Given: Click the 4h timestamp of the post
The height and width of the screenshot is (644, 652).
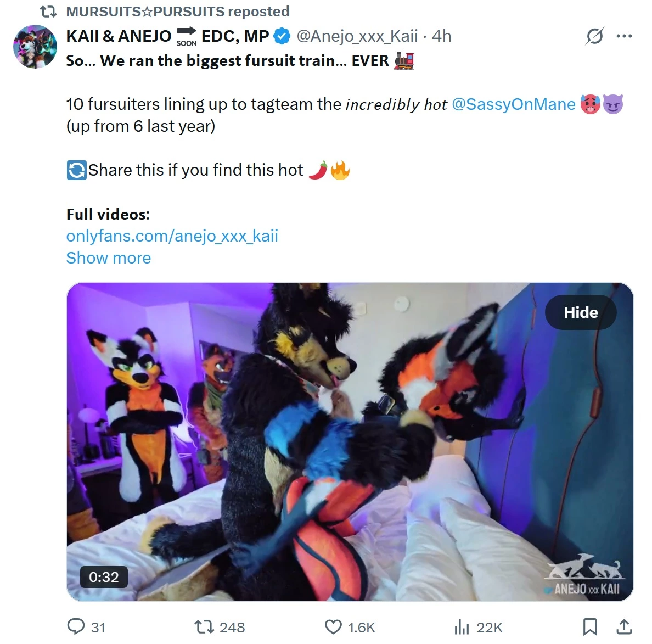Looking at the screenshot, I should 441,36.
